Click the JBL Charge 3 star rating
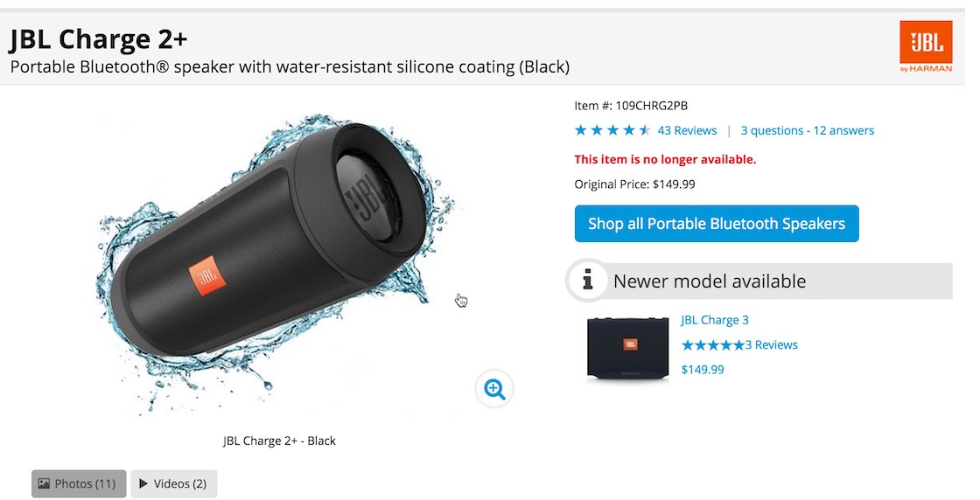The height and width of the screenshot is (500, 980). point(712,345)
